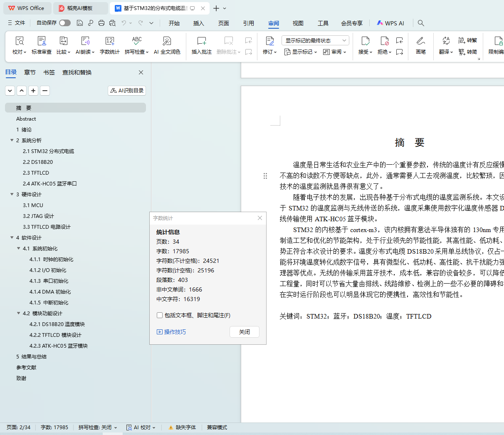The image size is (504, 435).
Task: Check 包括文本框、脚注和尾注 checkbox
Action: tap(160, 315)
